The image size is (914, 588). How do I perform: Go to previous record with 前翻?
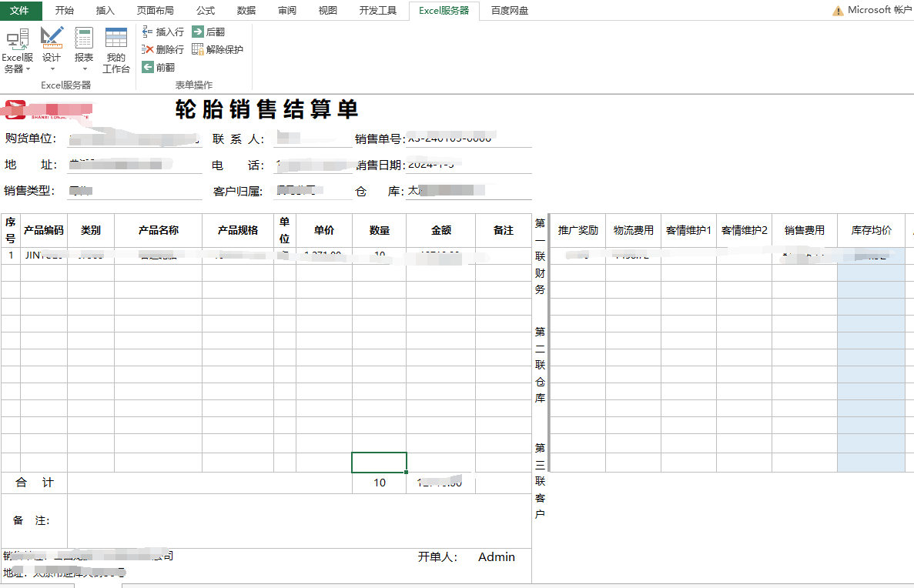pos(159,67)
